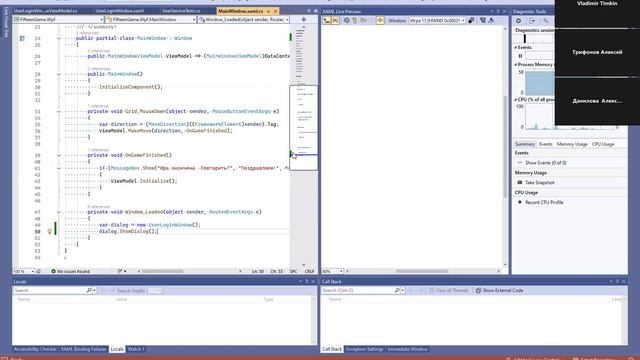Click the class glyph icon beside line 24
The image size is (640, 360).
(x=22, y=38)
